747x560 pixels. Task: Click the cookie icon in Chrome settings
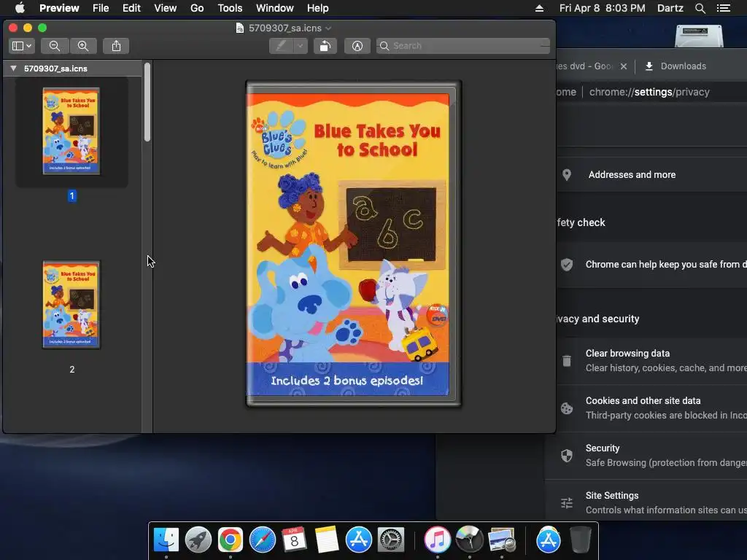566,408
